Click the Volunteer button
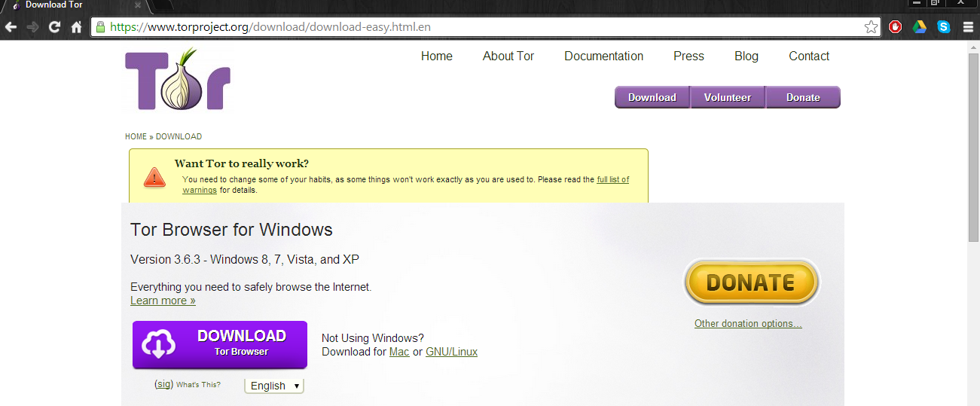The width and height of the screenshot is (980, 406). point(728,97)
